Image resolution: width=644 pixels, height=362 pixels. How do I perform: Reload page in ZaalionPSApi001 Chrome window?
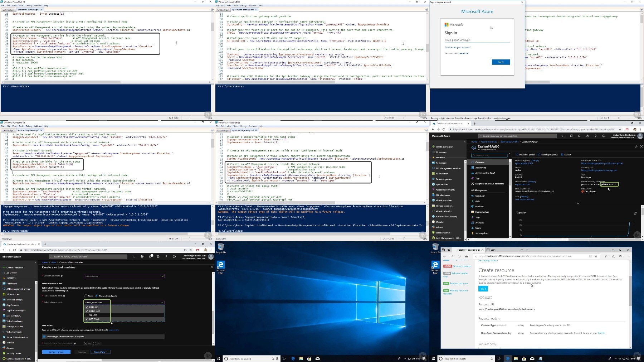(x=444, y=129)
